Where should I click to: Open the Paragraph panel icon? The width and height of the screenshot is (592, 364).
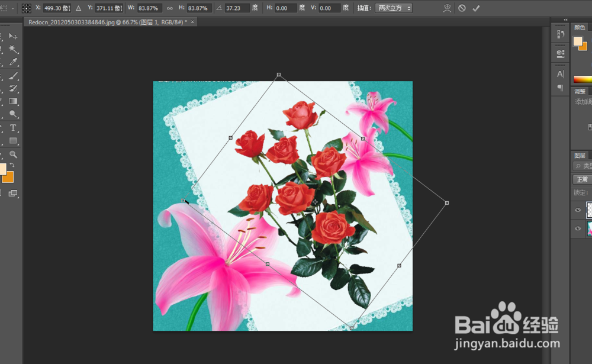[560, 88]
